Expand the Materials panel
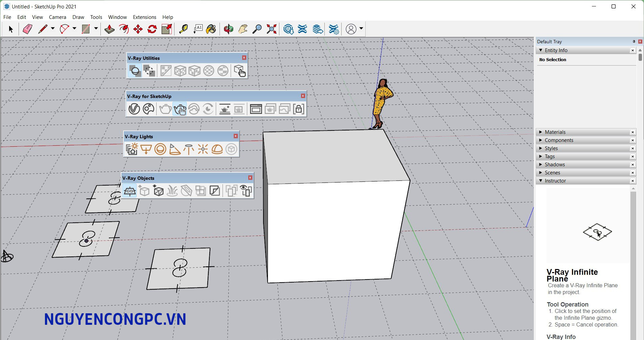This screenshot has width=644, height=340. (x=555, y=132)
